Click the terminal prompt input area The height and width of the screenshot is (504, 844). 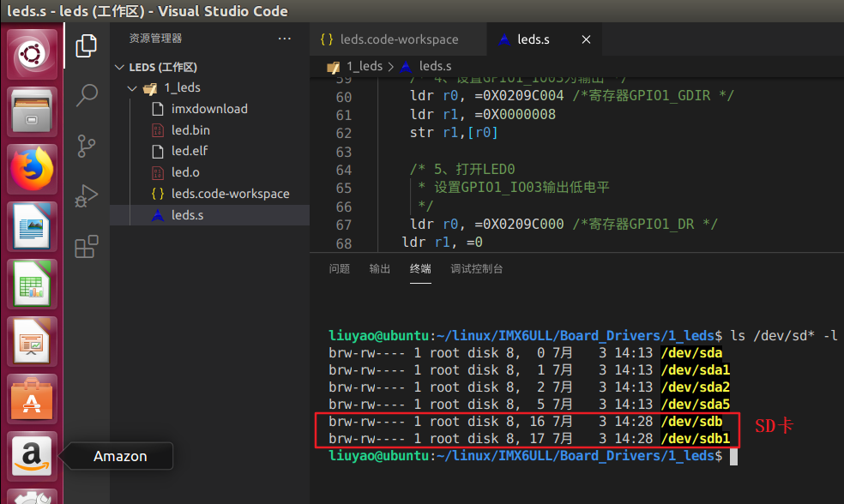pyautogui.click(x=733, y=457)
